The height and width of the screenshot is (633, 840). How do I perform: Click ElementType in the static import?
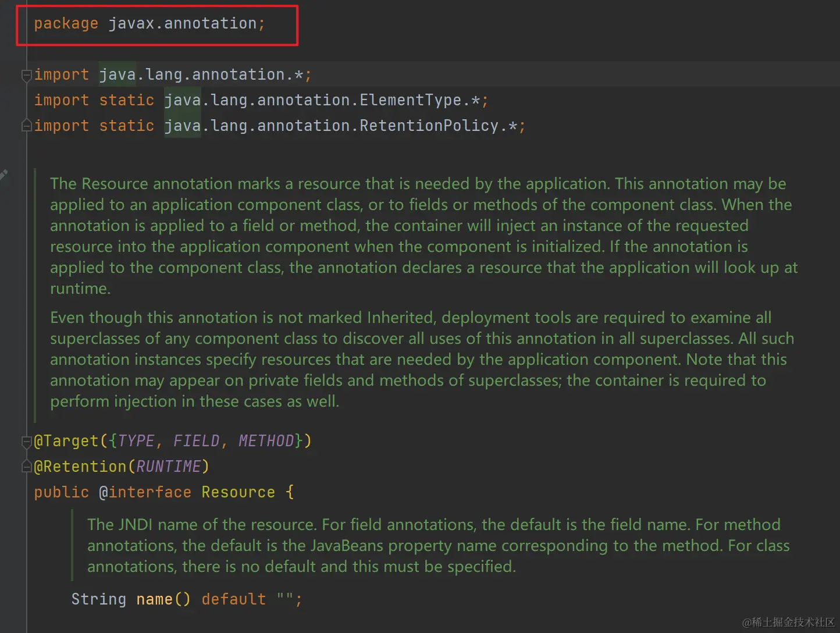coord(410,100)
